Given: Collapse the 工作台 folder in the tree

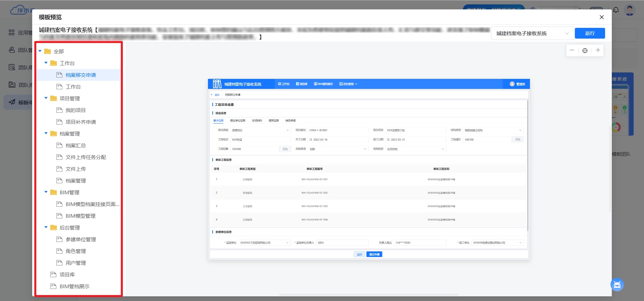Looking at the screenshot, I should [x=46, y=63].
